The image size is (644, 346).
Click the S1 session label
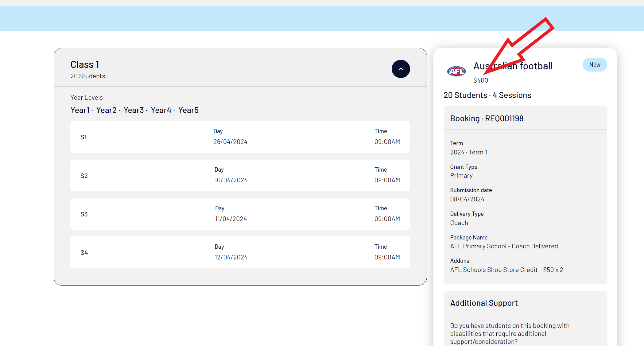83,137
